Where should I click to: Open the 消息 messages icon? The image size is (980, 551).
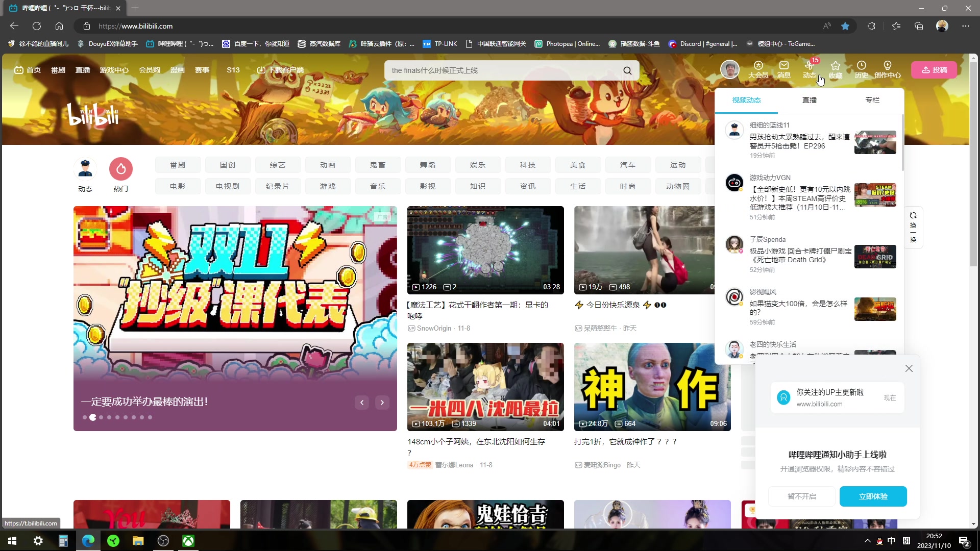coord(784,70)
